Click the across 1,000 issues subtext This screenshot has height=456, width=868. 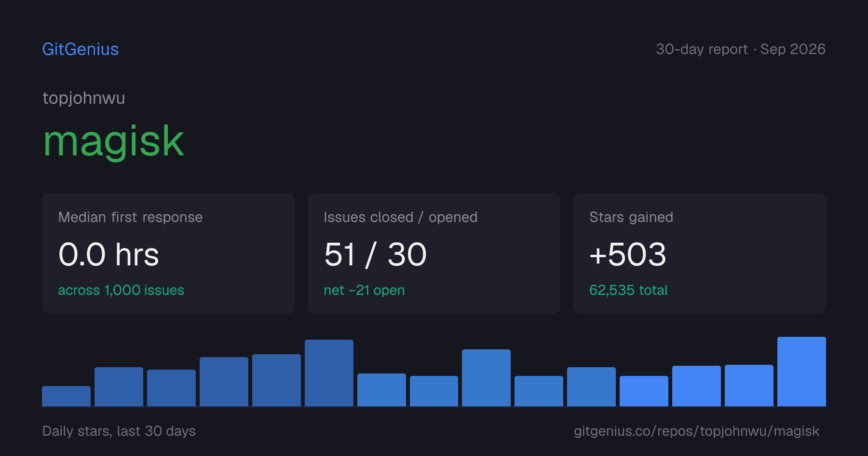[121, 290]
